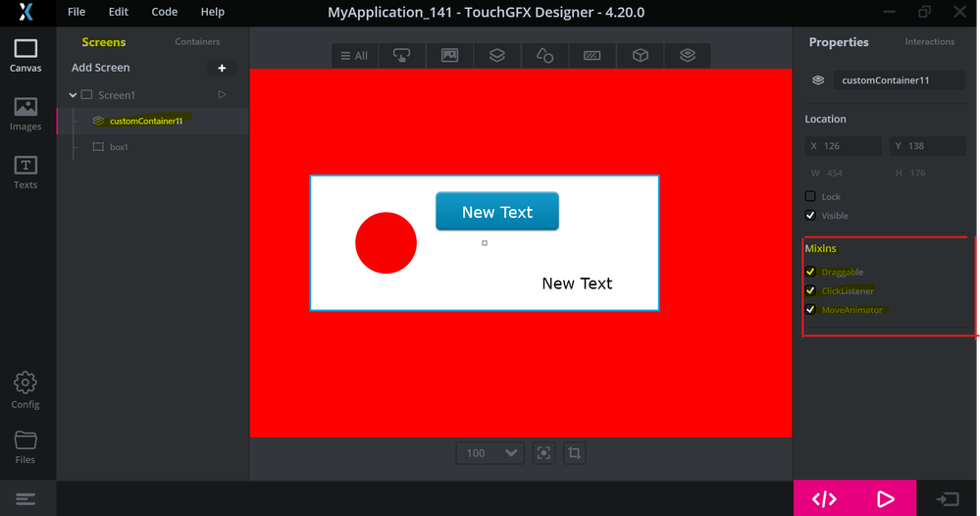The height and width of the screenshot is (516, 980).
Task: Click the crop canvas icon
Action: 575,453
